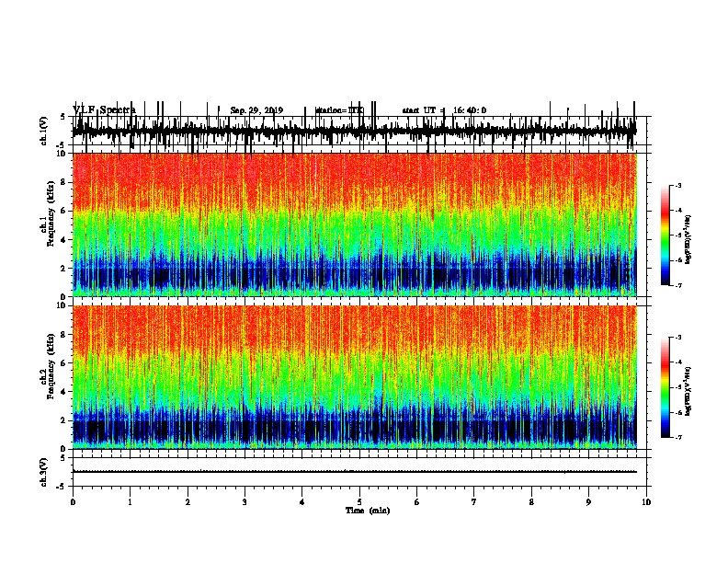
Task: Click the ch.2 color scale bar
Action: [665, 387]
